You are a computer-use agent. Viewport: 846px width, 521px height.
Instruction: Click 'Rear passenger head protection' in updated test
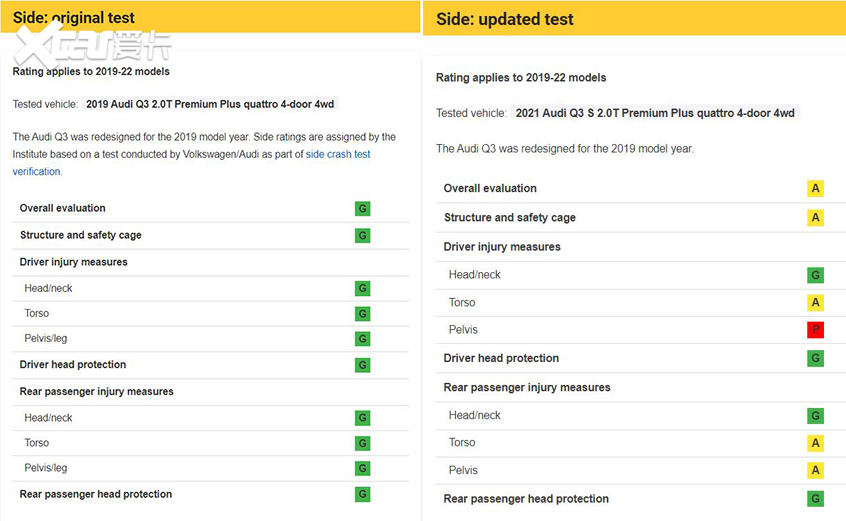pos(526,499)
